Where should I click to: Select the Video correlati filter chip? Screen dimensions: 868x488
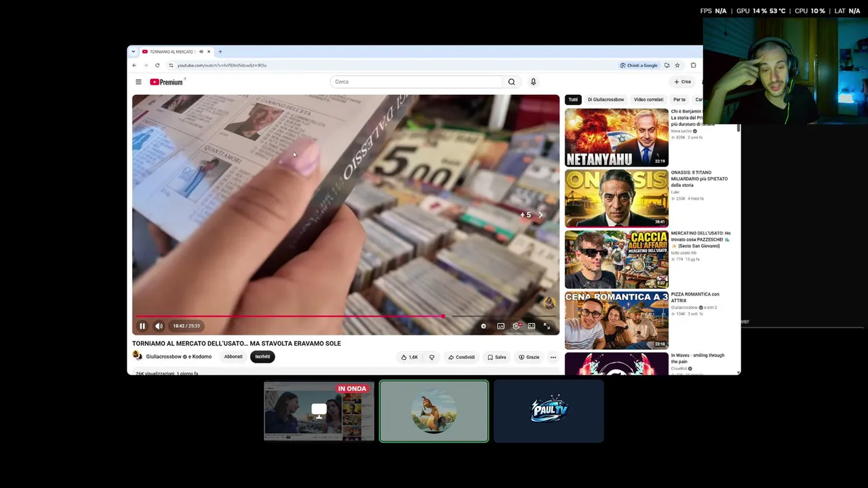coord(648,100)
